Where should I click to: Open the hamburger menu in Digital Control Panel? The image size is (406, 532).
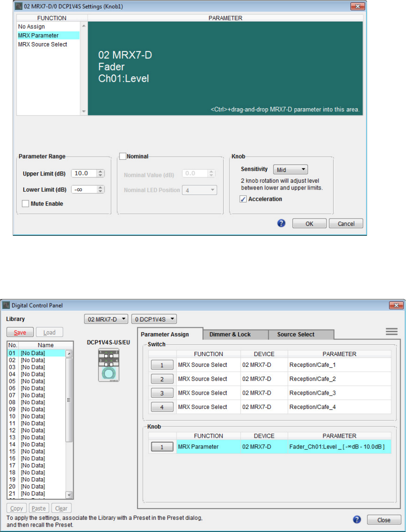[391, 332]
